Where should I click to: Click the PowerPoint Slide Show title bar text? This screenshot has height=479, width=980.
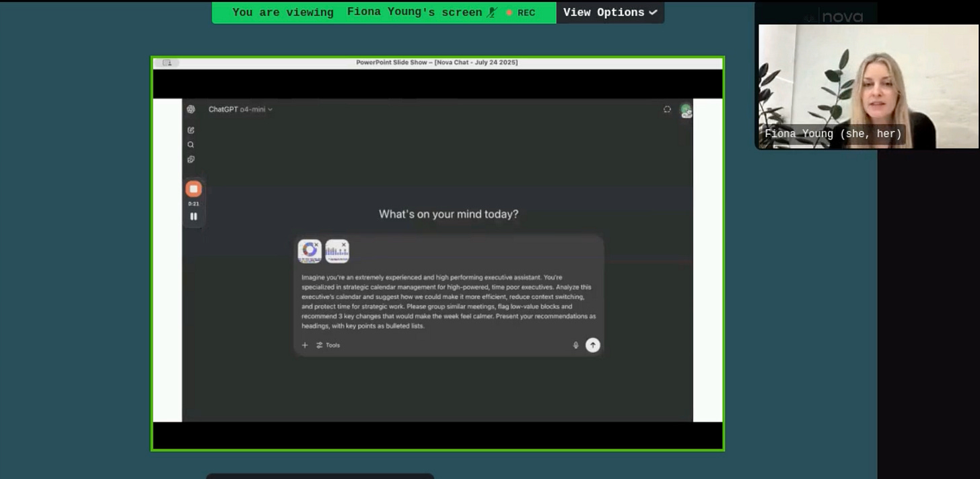point(437,63)
